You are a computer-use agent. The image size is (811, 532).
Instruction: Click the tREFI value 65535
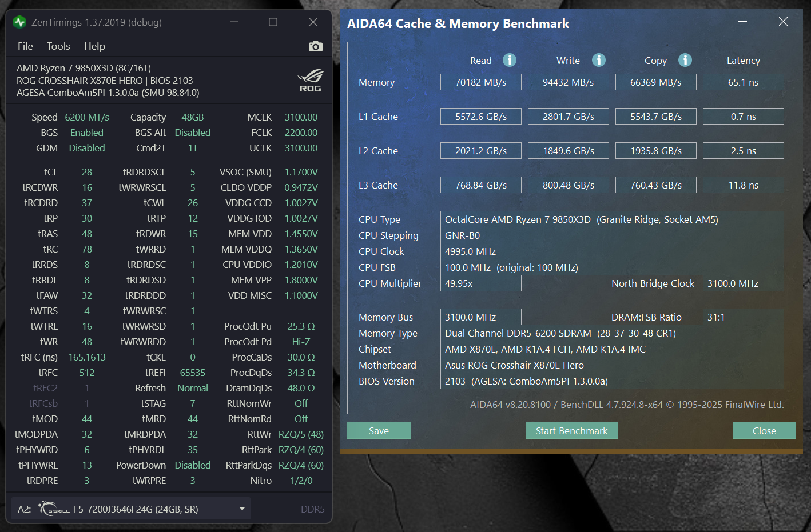point(193,373)
